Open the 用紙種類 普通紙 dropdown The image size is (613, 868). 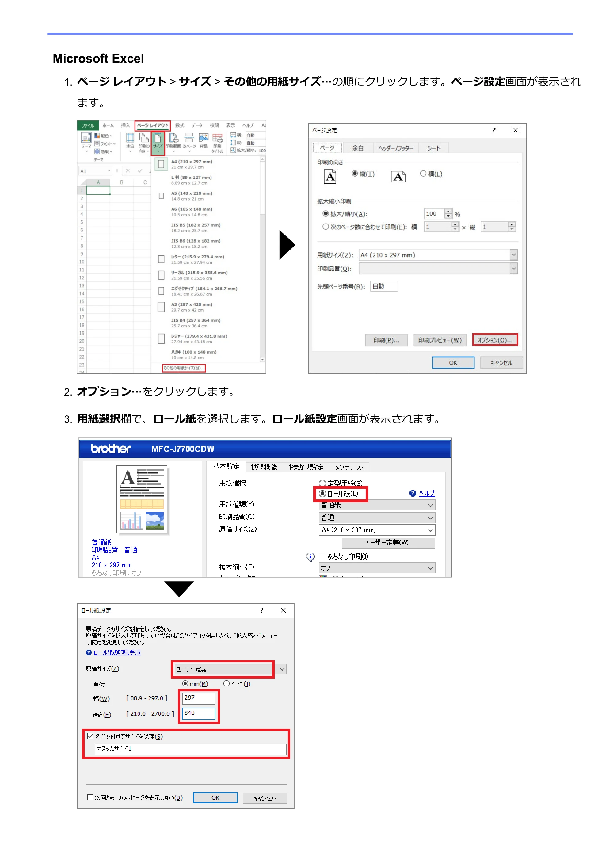click(377, 505)
